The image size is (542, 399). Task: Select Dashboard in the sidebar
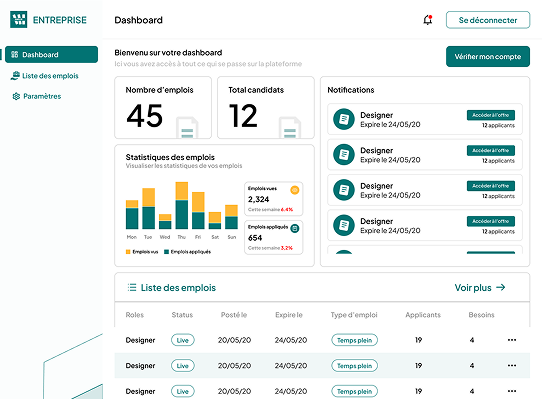[52, 54]
